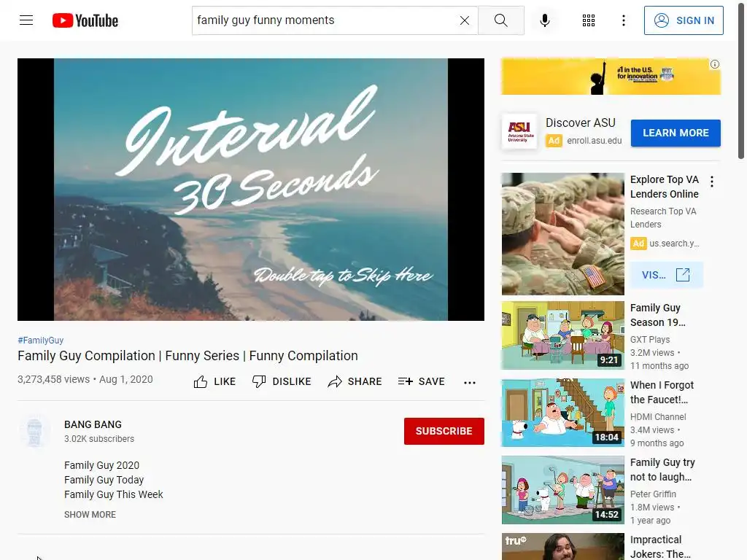
Task: Click Peter Griffin channel name
Action: 653,494
